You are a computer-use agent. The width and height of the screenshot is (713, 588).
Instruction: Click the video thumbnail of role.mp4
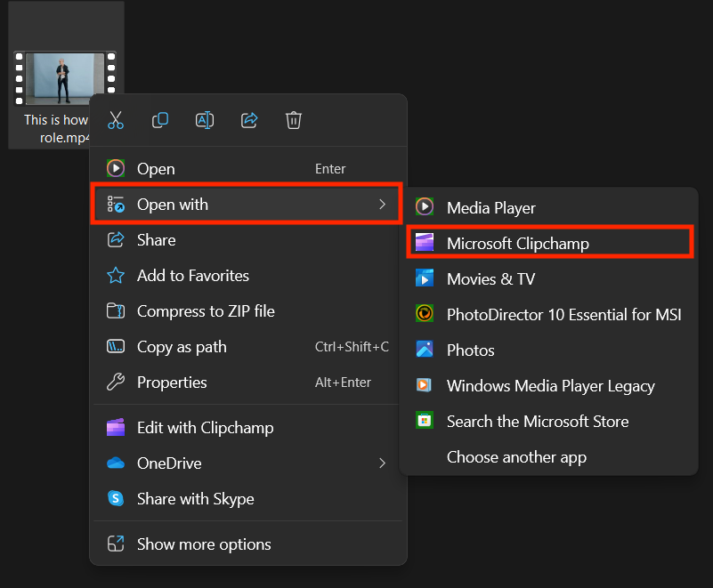pos(66,77)
